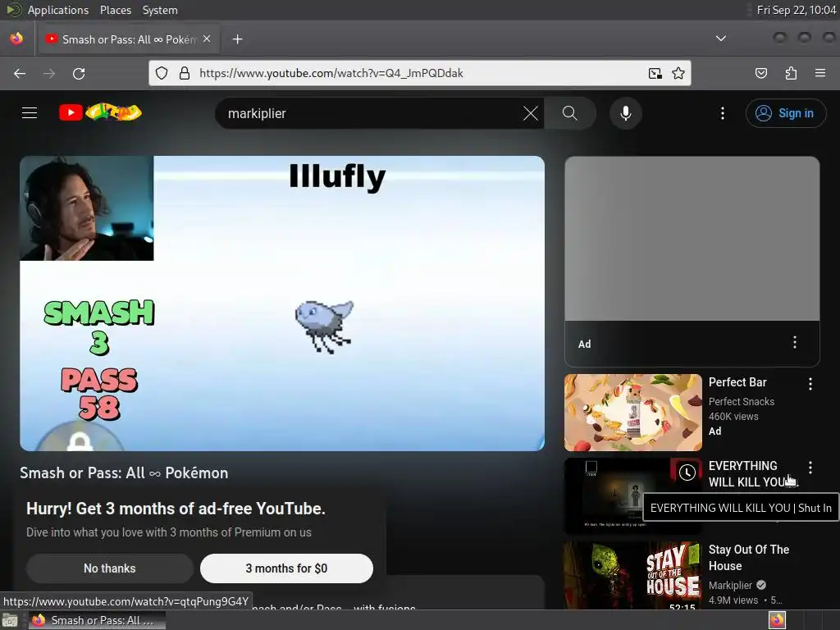Screen dimensions: 840x630
Task: Open Firefox application menu
Action: pos(820,73)
